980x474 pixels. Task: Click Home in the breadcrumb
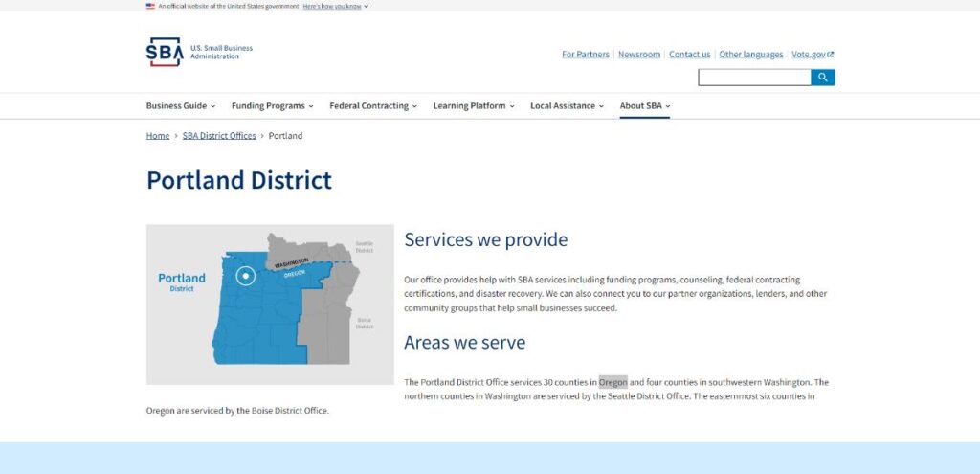[x=158, y=136]
